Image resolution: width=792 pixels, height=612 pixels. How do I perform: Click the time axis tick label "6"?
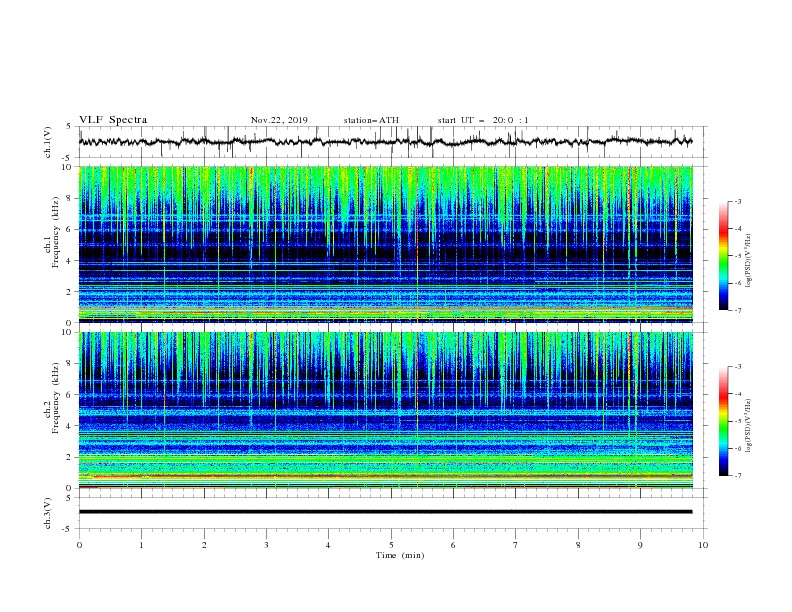coord(453,545)
